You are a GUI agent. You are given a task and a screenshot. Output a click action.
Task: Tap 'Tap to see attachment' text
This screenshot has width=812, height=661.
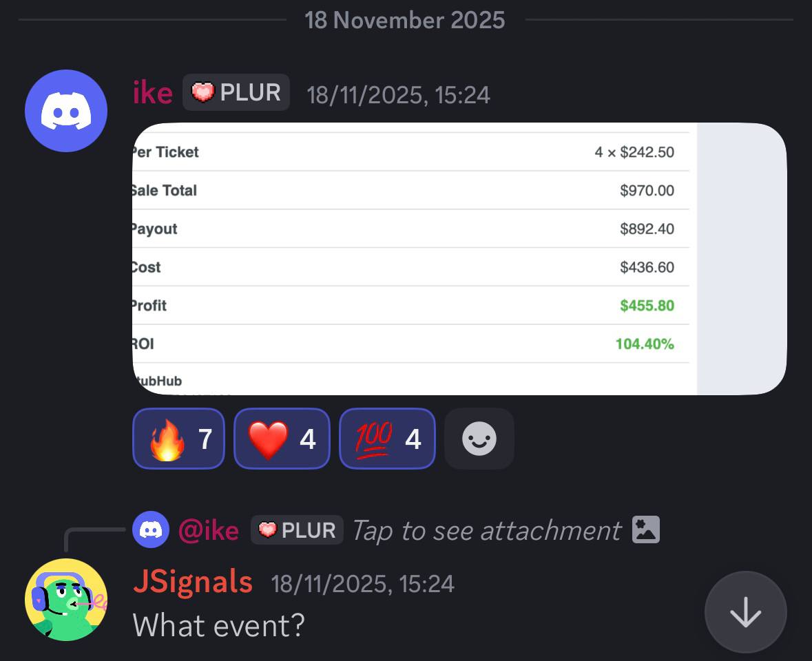[486, 531]
